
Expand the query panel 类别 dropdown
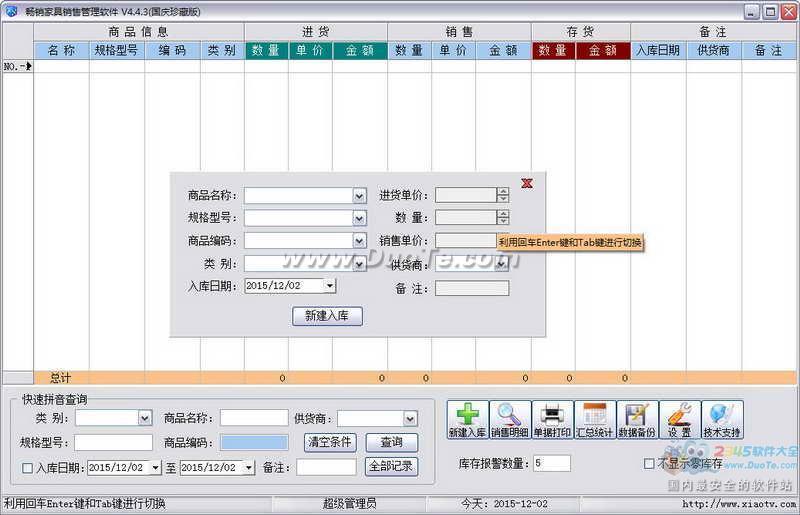145,419
